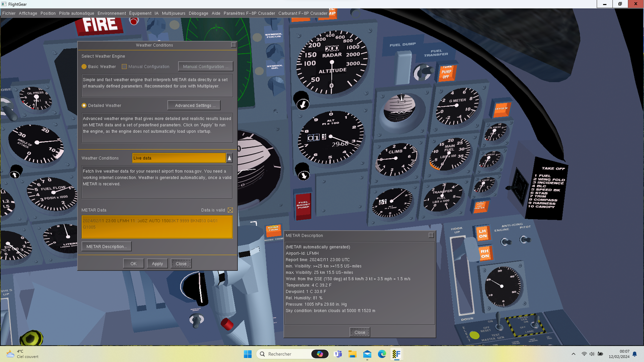The height and width of the screenshot is (362, 644).
Task: Open Microsoft Teams from the taskbar
Action: pyautogui.click(x=338, y=354)
